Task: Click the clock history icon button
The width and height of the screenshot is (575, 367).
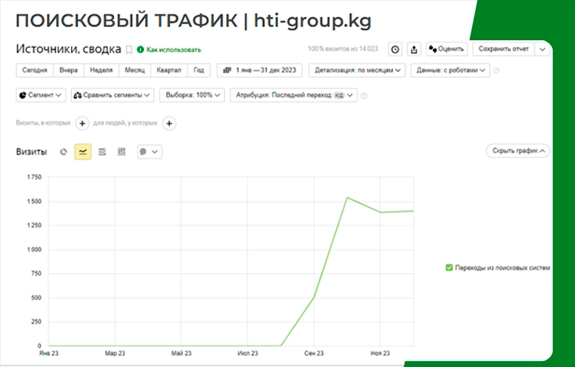Action: 395,49
